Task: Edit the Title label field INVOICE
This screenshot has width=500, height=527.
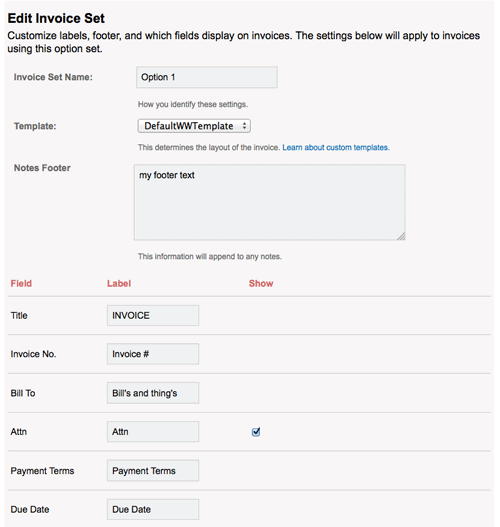Action: tap(153, 316)
